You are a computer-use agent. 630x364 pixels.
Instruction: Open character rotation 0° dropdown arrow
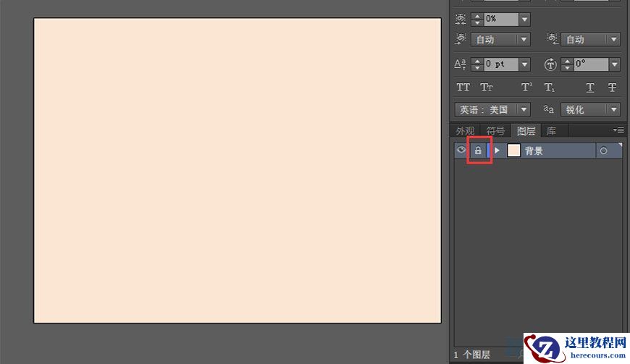coord(614,64)
